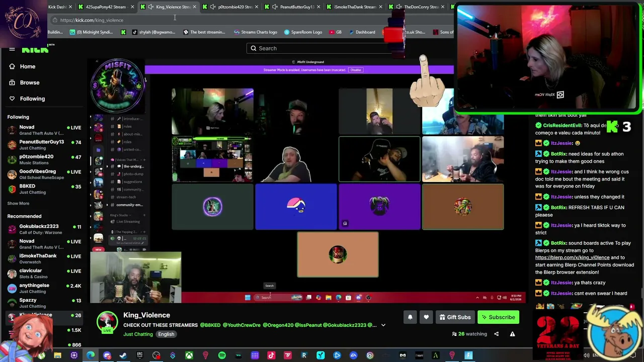This screenshot has height=362, width=644.
Task: Open the Midnight Syndi... bookmark
Action: (91, 32)
